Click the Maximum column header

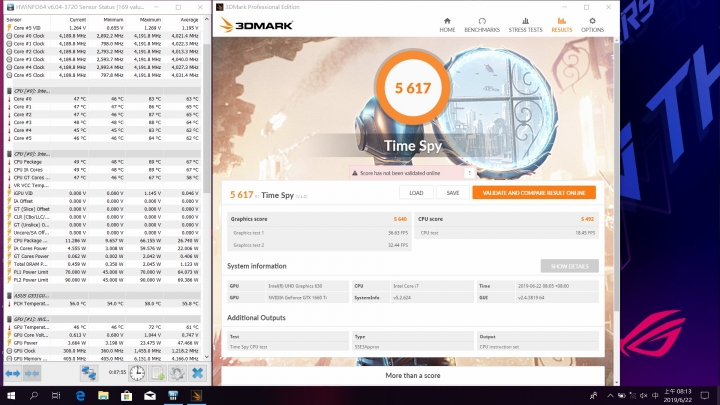click(x=144, y=20)
